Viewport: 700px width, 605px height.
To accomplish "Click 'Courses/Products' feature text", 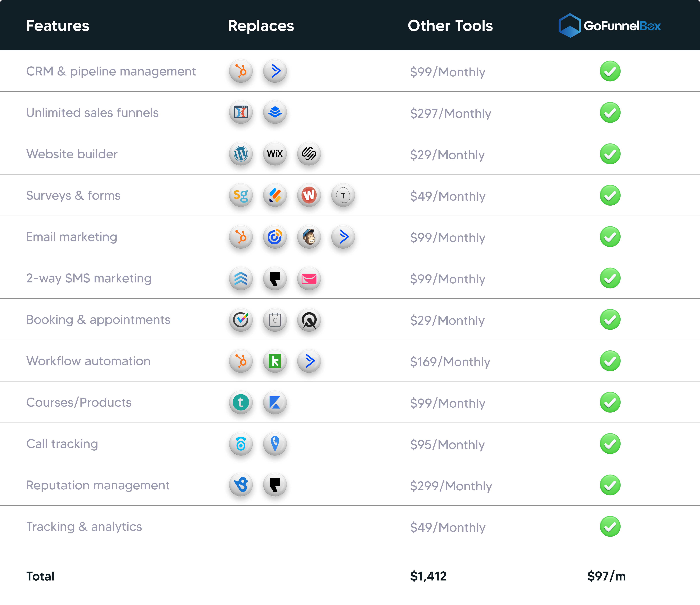I will 79,403.
